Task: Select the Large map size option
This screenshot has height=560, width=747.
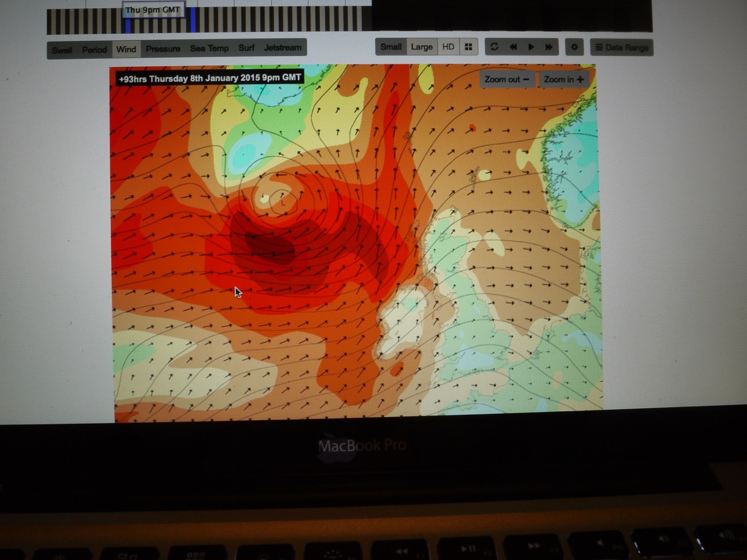Action: click(x=422, y=47)
